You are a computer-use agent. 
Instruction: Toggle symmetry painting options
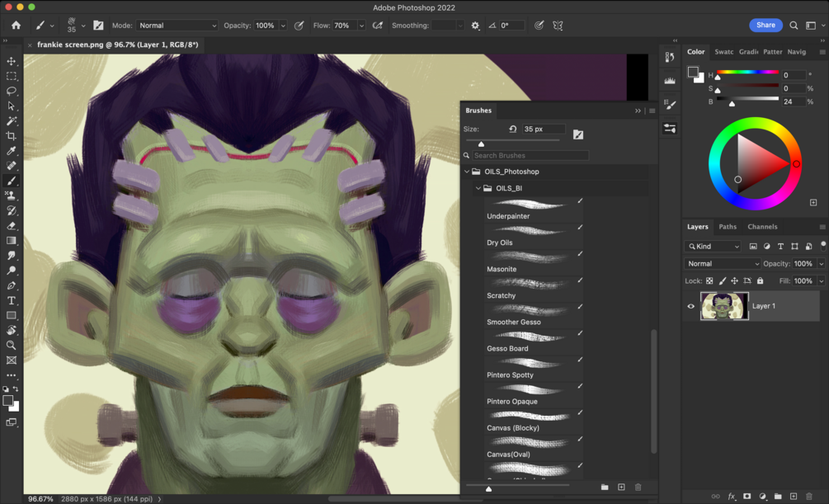point(558,26)
